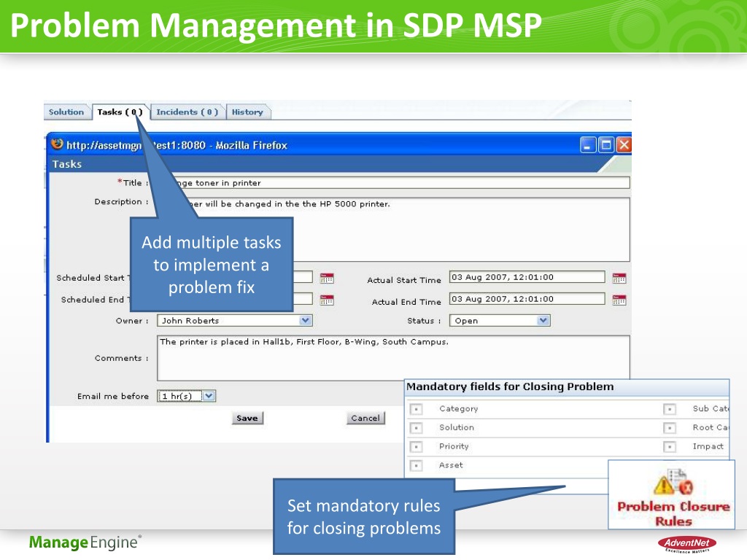Tick the Sub Category mandatory field checkbox
Image resolution: width=747 pixels, height=560 pixels.
click(x=670, y=409)
